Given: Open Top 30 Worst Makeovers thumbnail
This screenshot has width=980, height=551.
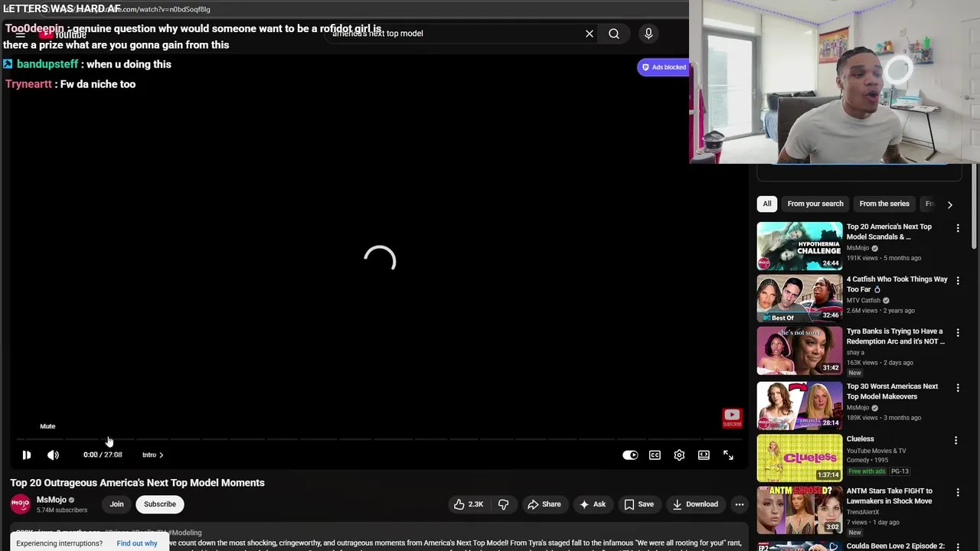Looking at the screenshot, I should [x=799, y=406].
